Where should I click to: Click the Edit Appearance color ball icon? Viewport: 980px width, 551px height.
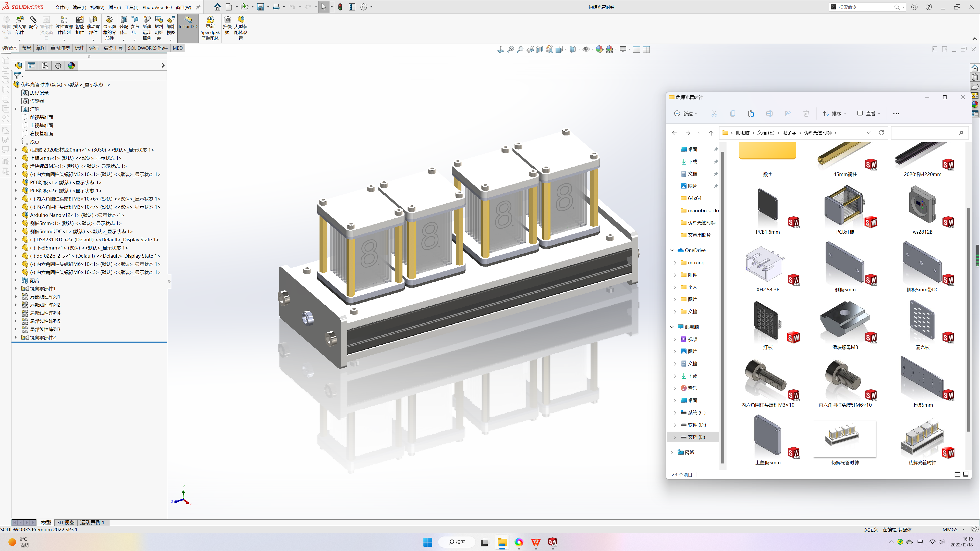[599, 49]
